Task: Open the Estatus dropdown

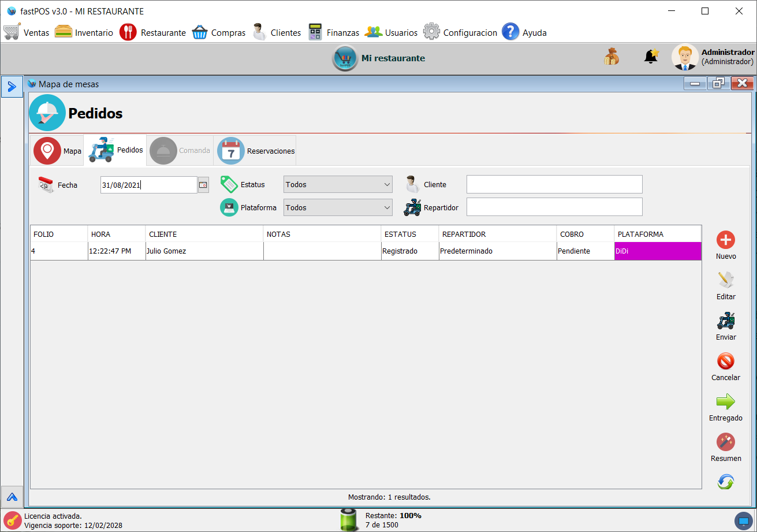Action: (x=338, y=185)
